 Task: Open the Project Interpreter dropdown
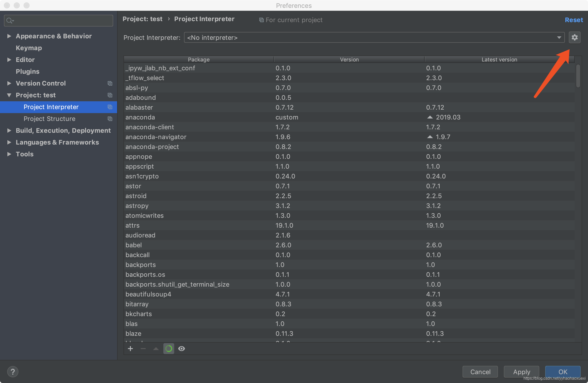click(374, 38)
